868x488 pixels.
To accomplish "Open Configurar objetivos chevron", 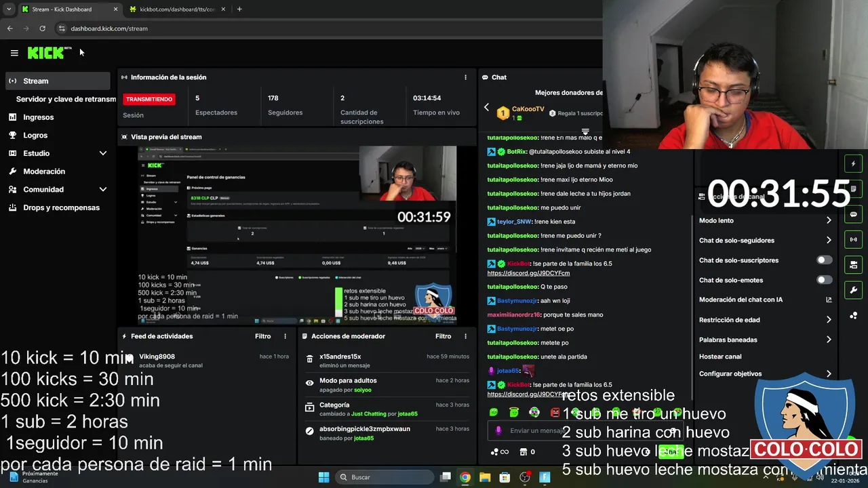I will (x=829, y=373).
